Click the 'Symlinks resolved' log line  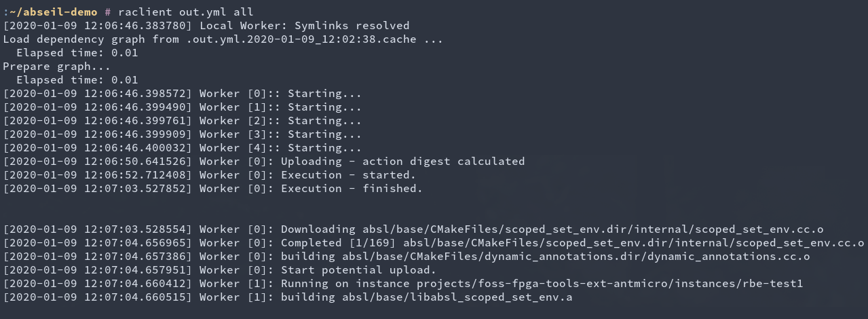(x=206, y=26)
